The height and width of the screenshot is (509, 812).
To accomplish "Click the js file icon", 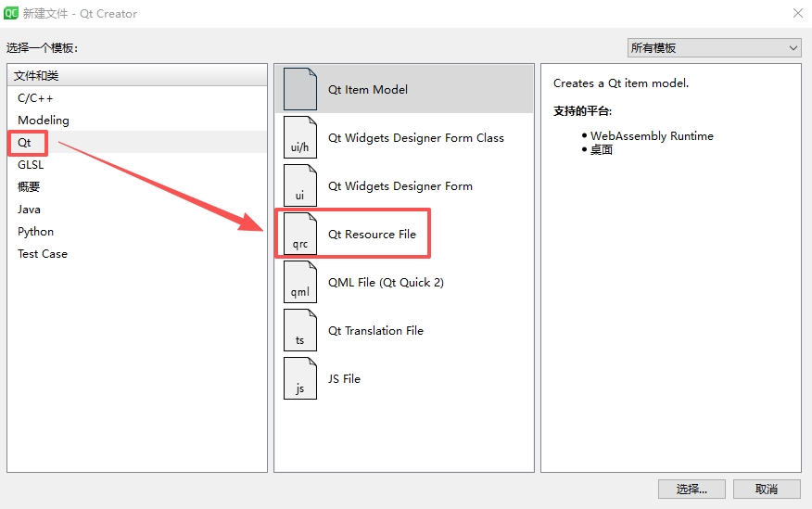I will coord(300,378).
